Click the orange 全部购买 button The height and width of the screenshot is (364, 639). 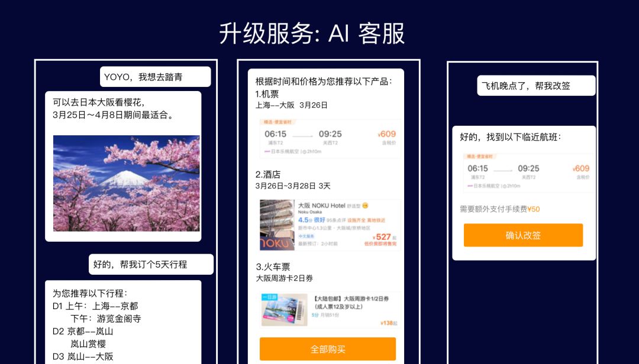[x=328, y=349]
